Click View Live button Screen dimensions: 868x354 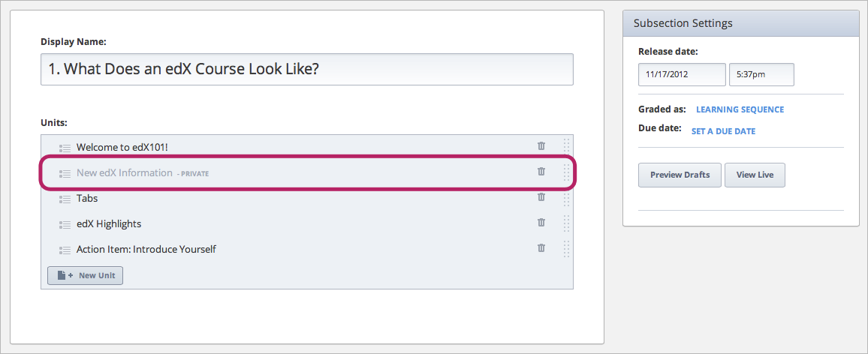(x=755, y=175)
